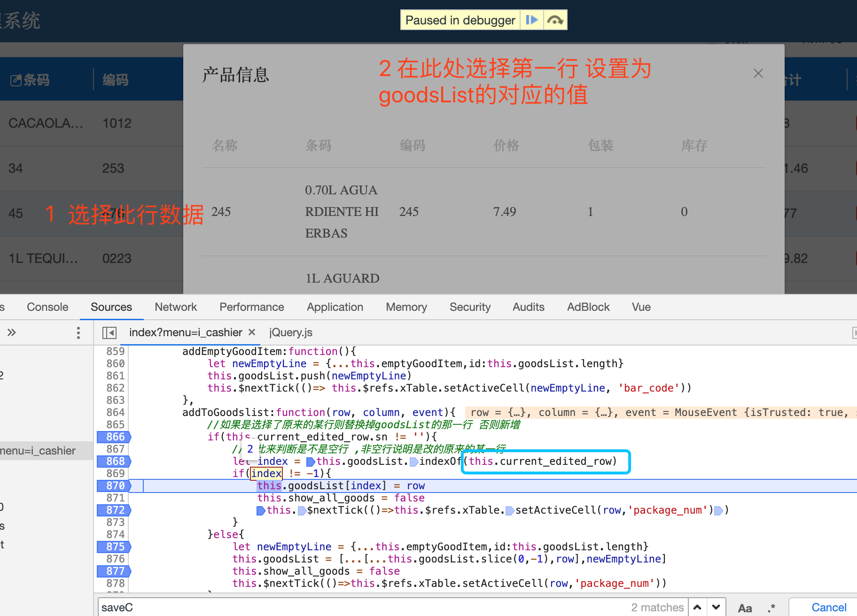Go to previous search match arrow
Image resolution: width=857 pixels, height=616 pixels.
697,607
